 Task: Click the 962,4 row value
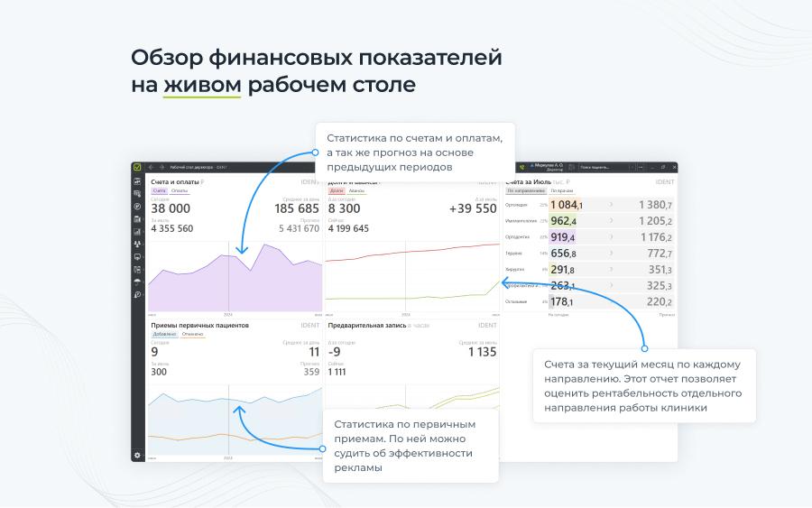(x=563, y=221)
